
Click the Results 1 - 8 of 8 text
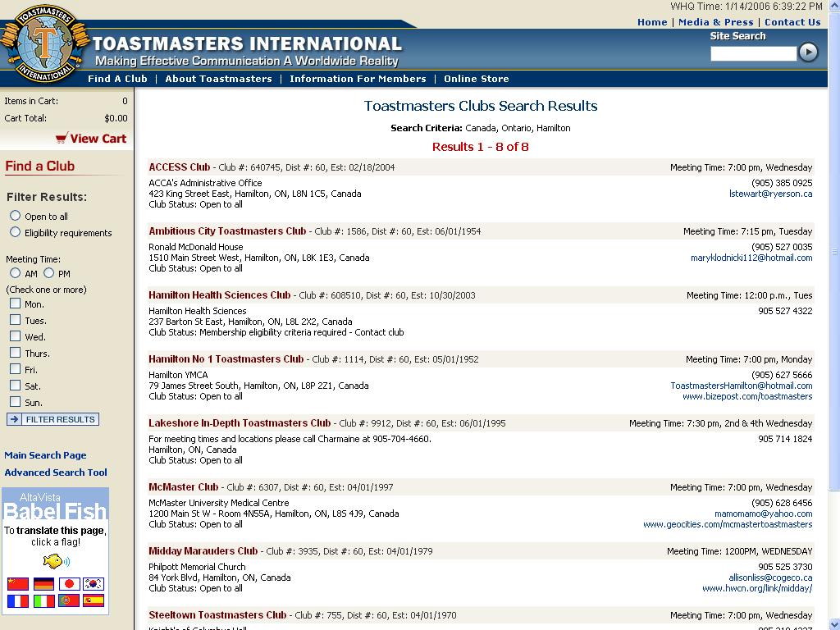tap(481, 147)
